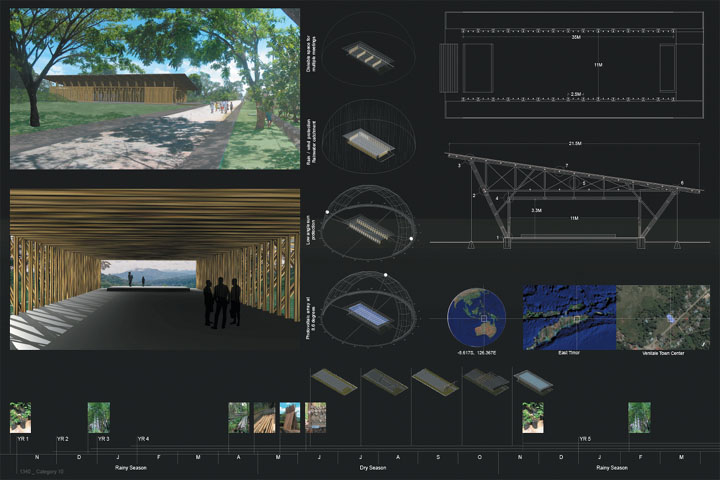This screenshot has width=720, height=480.
Task: Open the Venilale Town Center aerial image
Action: pyautogui.click(x=662, y=314)
